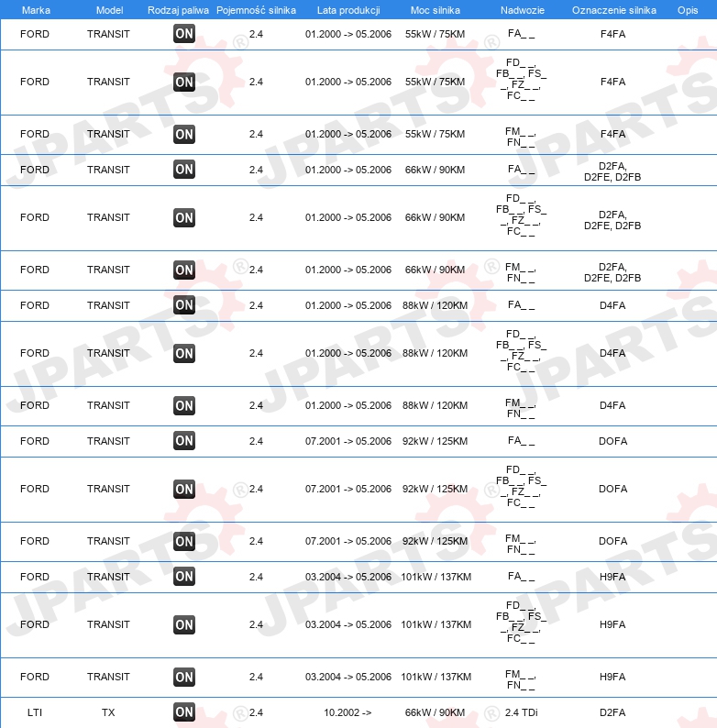Click the Model column header
717x728 pixels.
tap(110, 10)
